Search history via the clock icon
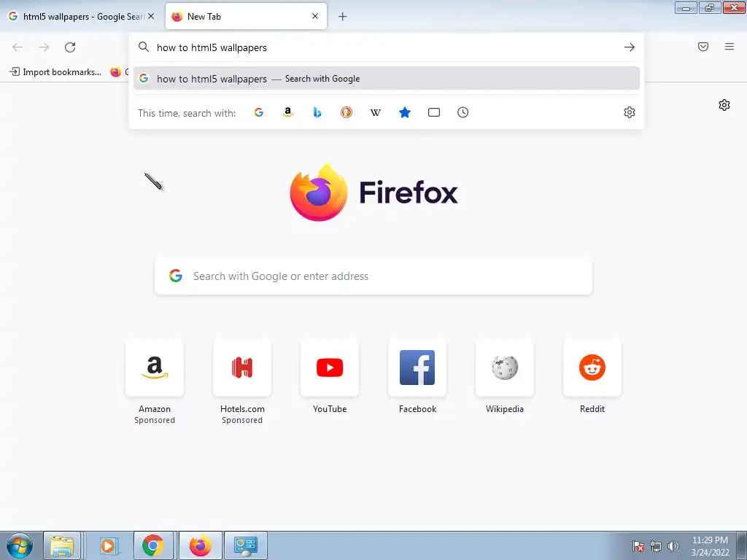Image resolution: width=747 pixels, height=560 pixels. [x=463, y=112]
